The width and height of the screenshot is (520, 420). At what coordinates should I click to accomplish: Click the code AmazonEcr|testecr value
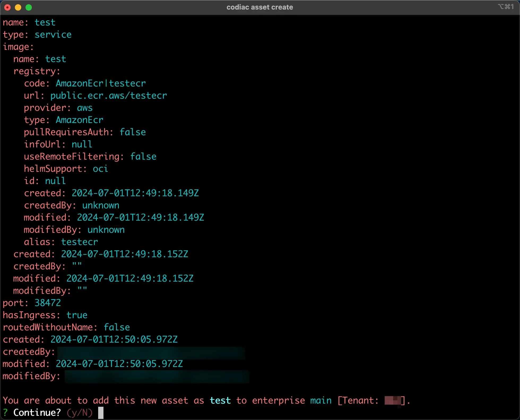tap(101, 84)
